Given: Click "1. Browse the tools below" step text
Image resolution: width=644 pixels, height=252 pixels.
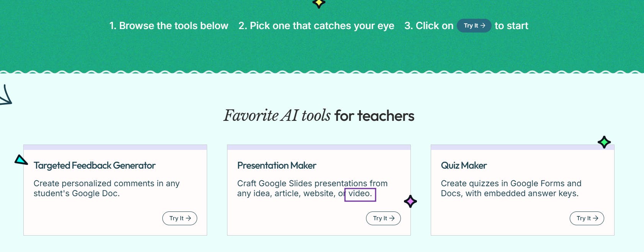Looking at the screenshot, I should click(x=169, y=26).
